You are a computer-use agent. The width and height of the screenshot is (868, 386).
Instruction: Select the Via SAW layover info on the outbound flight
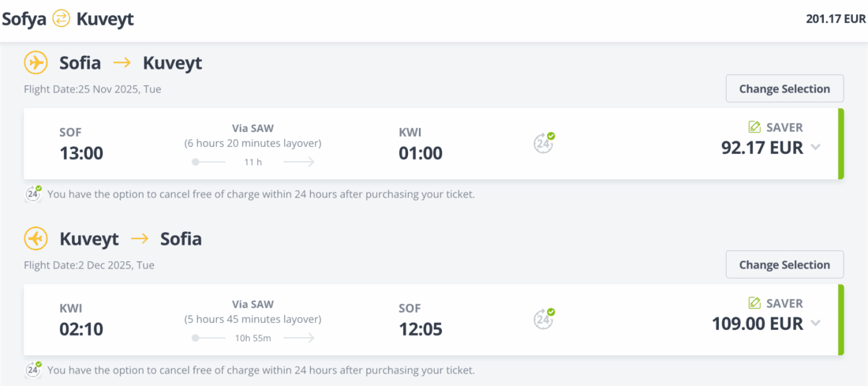point(253,128)
